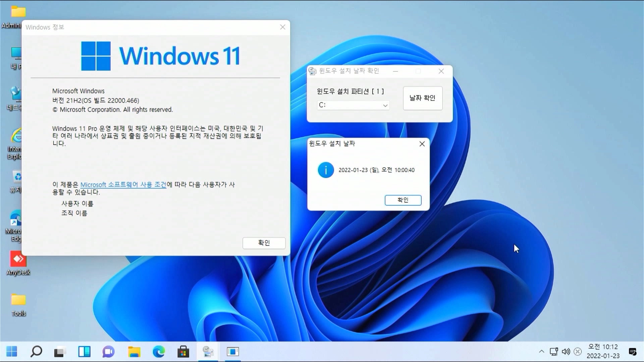
Task: Select Microsoft Edge desktop shortcut
Action: tap(14, 225)
